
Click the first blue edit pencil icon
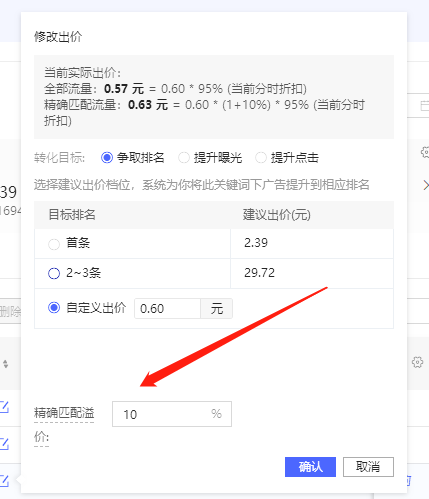pos(4,407)
